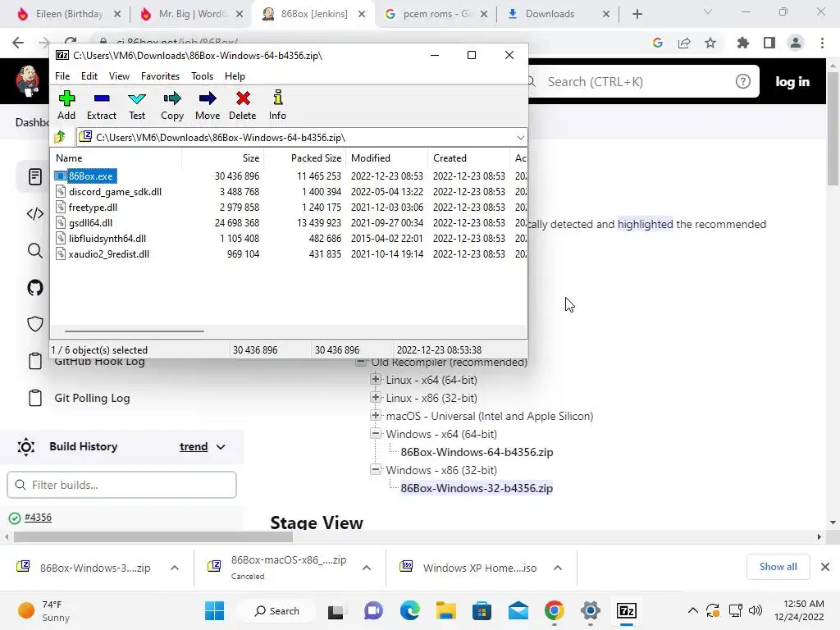Screen dimensions: 840x630
Task: Collapse Windows - x86 (32-bit) node
Action: 376,469
